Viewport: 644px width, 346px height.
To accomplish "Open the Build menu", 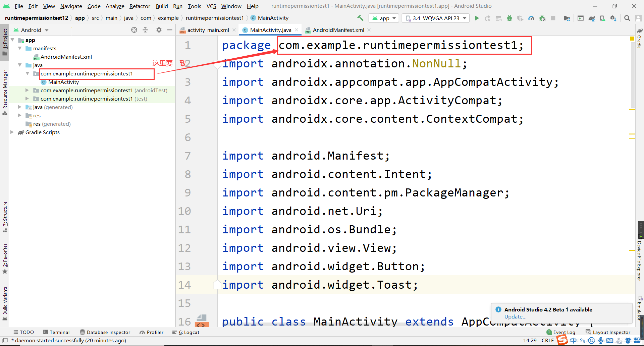I will (162, 6).
